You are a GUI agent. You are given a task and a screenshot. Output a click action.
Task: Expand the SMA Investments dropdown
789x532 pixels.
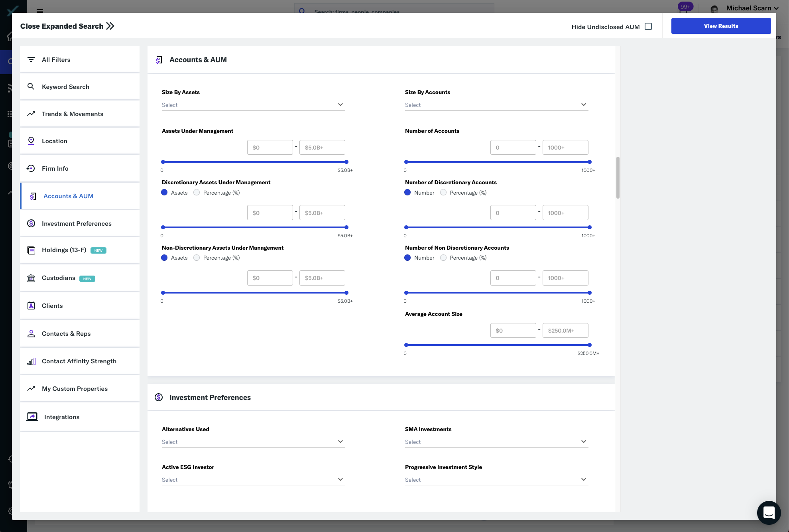[496, 441]
